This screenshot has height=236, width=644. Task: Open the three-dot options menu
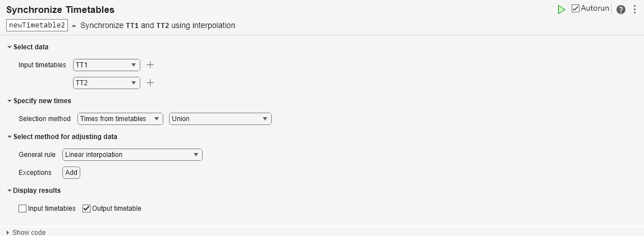634,10
